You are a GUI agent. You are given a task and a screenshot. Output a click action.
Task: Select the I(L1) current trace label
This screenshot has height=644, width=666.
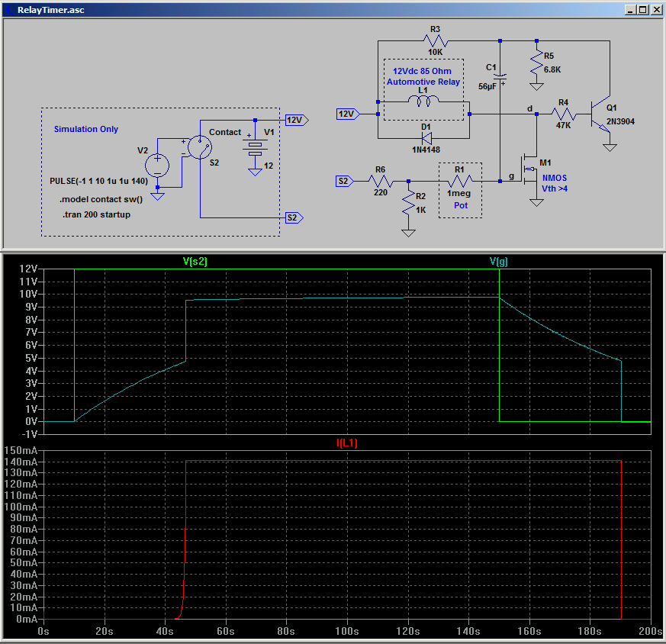pyautogui.click(x=347, y=443)
